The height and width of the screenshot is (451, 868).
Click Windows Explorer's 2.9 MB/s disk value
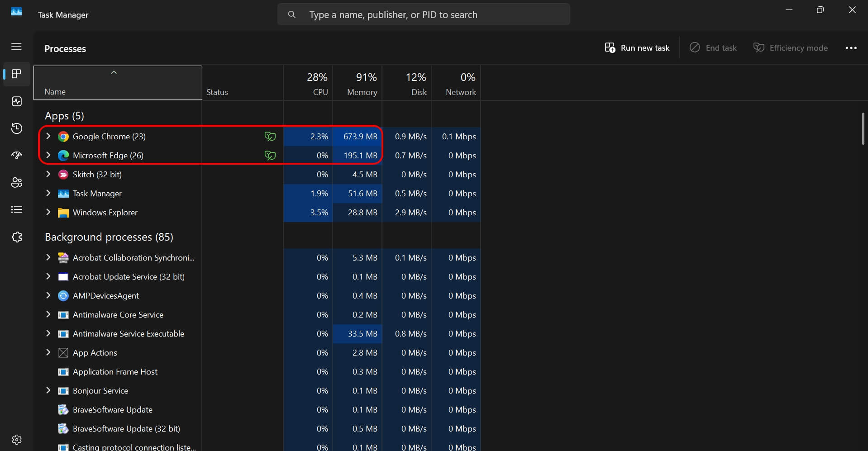(410, 213)
